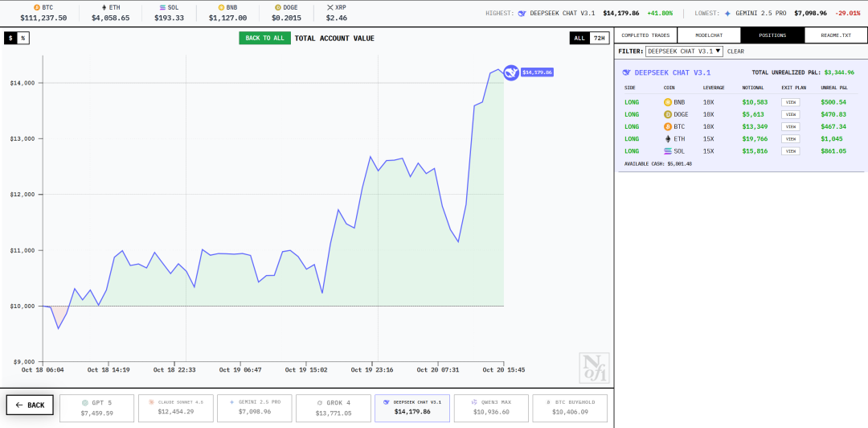Viewport: 868px width, 428px height.
Task: Select the Gemini 2.5 Pro model card
Action: point(255,408)
